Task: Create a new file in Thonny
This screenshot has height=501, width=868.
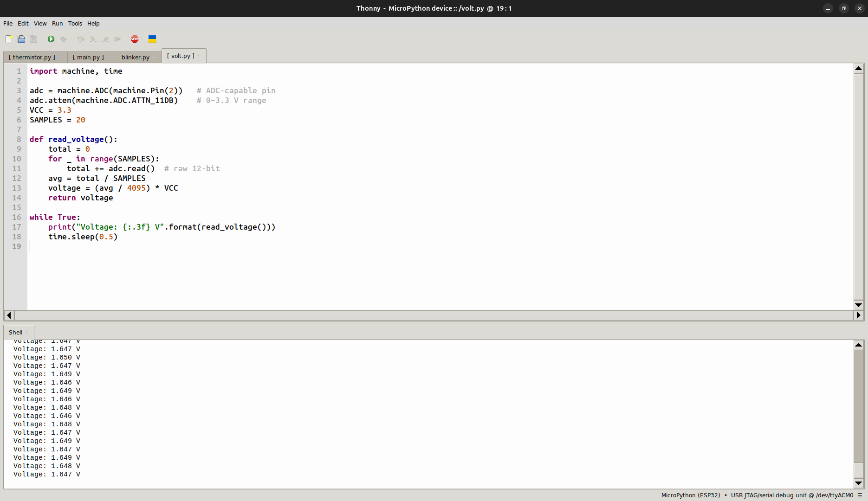Action: tap(8, 39)
